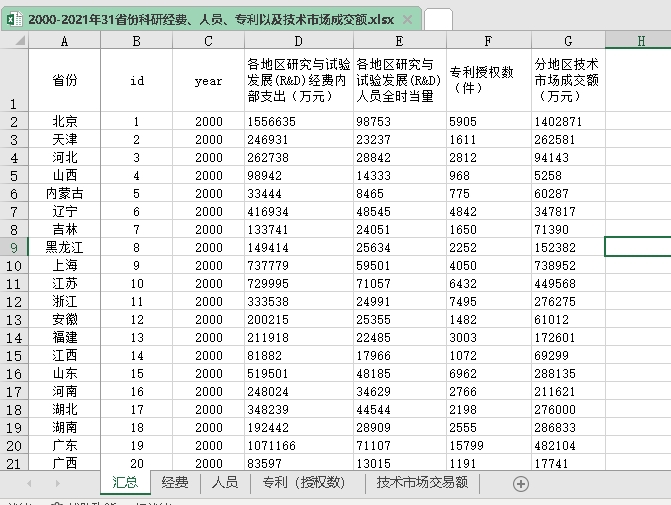Select row 21 header

click(x=14, y=463)
